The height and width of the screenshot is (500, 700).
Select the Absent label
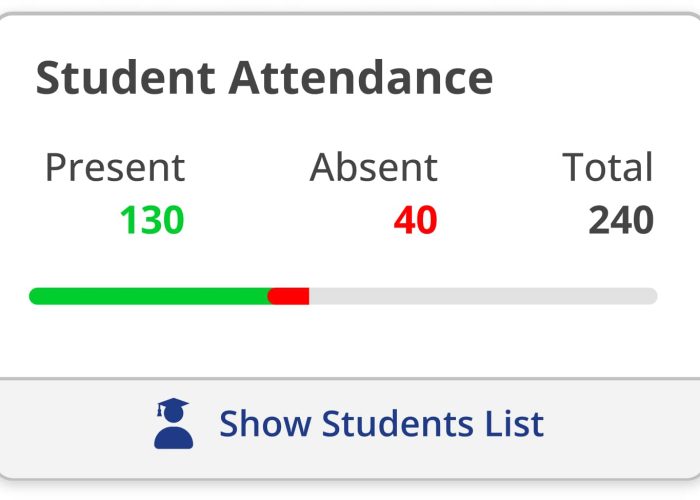pyautogui.click(x=373, y=167)
